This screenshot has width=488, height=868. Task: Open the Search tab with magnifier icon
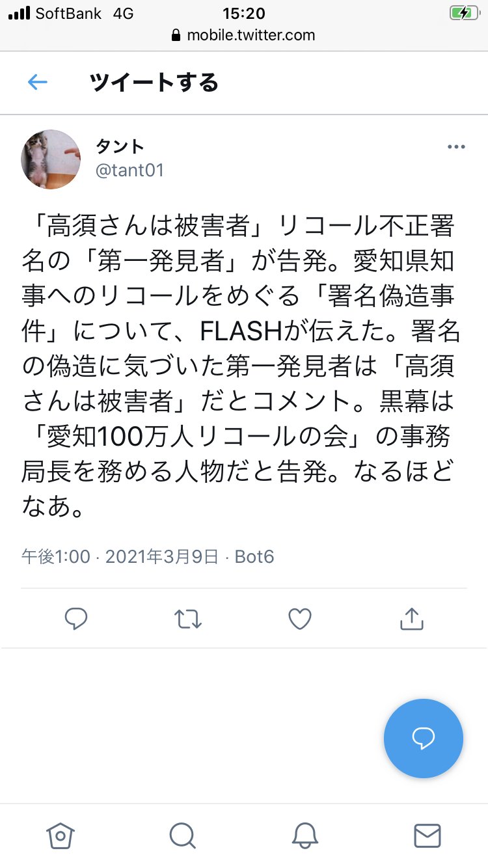(182, 835)
